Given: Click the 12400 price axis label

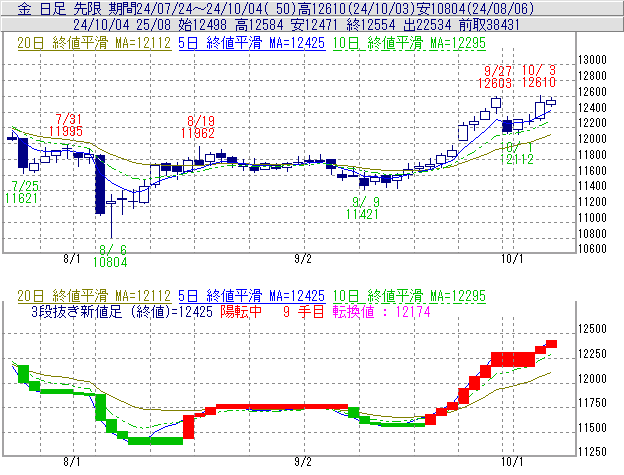Looking at the screenshot, I should click(592, 107).
